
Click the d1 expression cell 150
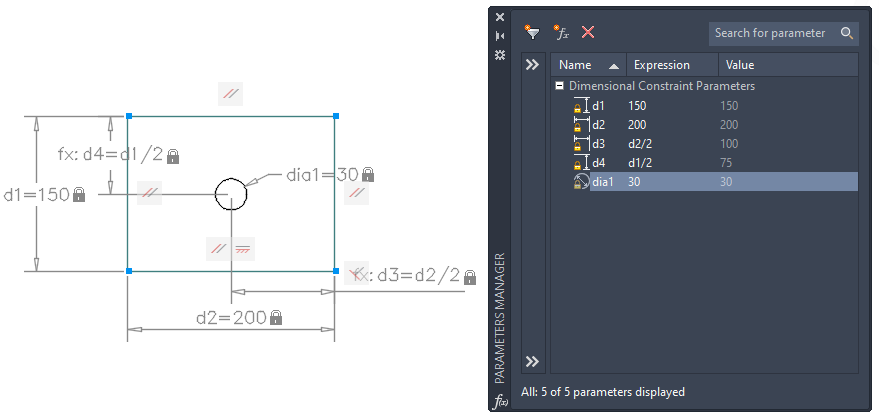pos(637,106)
